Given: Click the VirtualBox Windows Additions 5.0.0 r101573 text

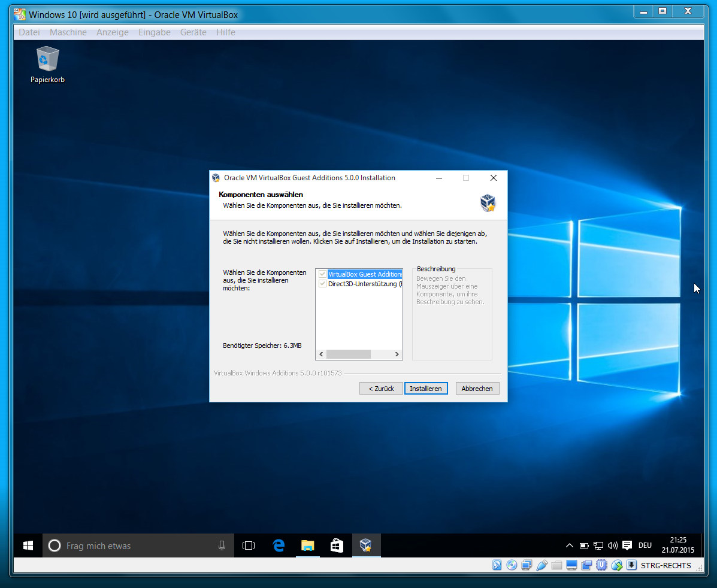Looking at the screenshot, I should (277, 373).
